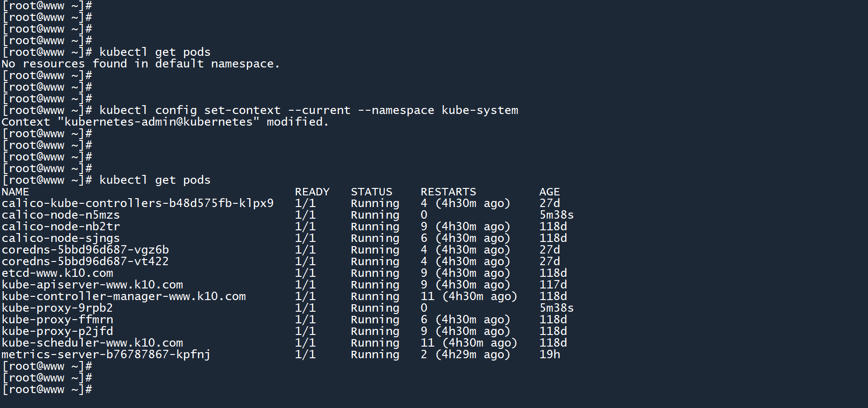Image resolution: width=868 pixels, height=408 pixels.
Task: Click the kube-scheduler-www.k10.com pod name
Action: click(x=92, y=343)
